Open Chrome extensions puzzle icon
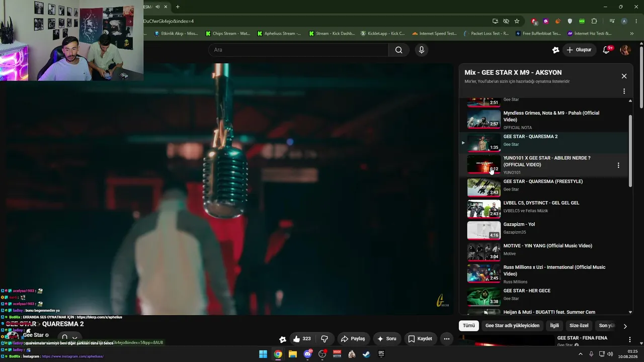 (x=594, y=21)
